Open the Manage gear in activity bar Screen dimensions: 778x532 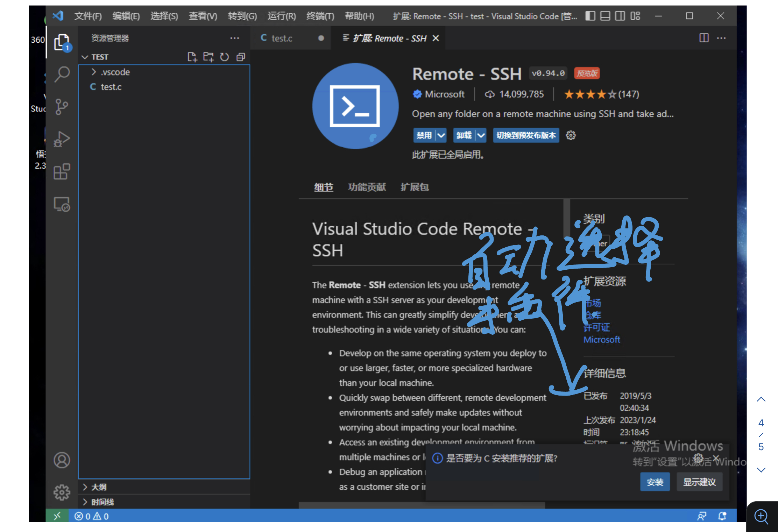tap(62, 492)
